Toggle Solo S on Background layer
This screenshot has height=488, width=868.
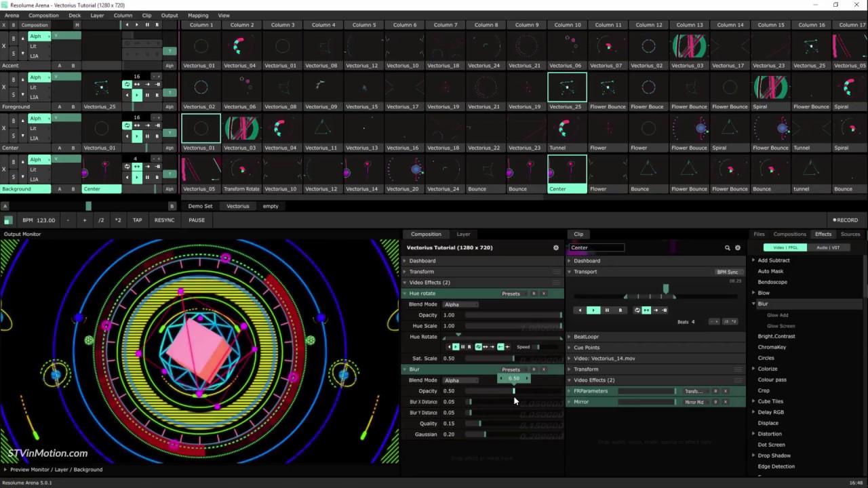tap(13, 177)
